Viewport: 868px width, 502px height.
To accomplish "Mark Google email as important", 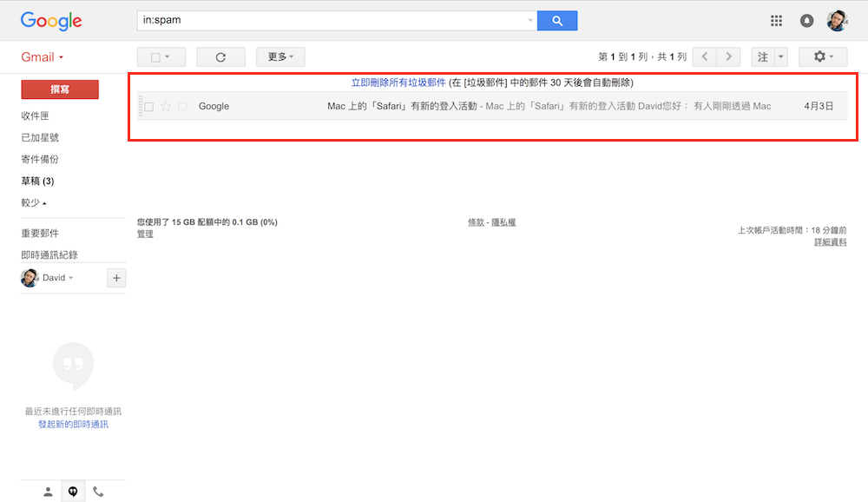I will (x=182, y=106).
